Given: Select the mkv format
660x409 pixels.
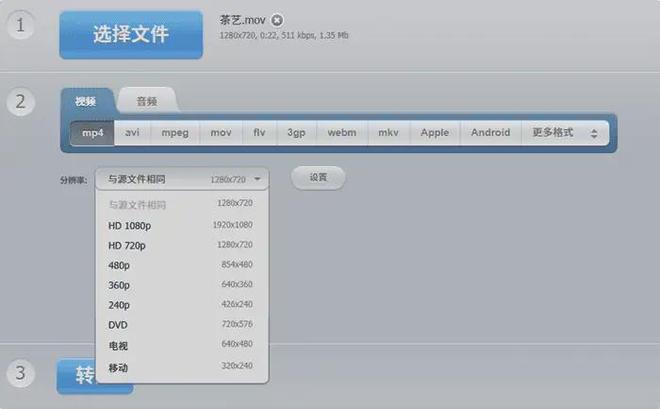Looking at the screenshot, I should click(x=388, y=133).
